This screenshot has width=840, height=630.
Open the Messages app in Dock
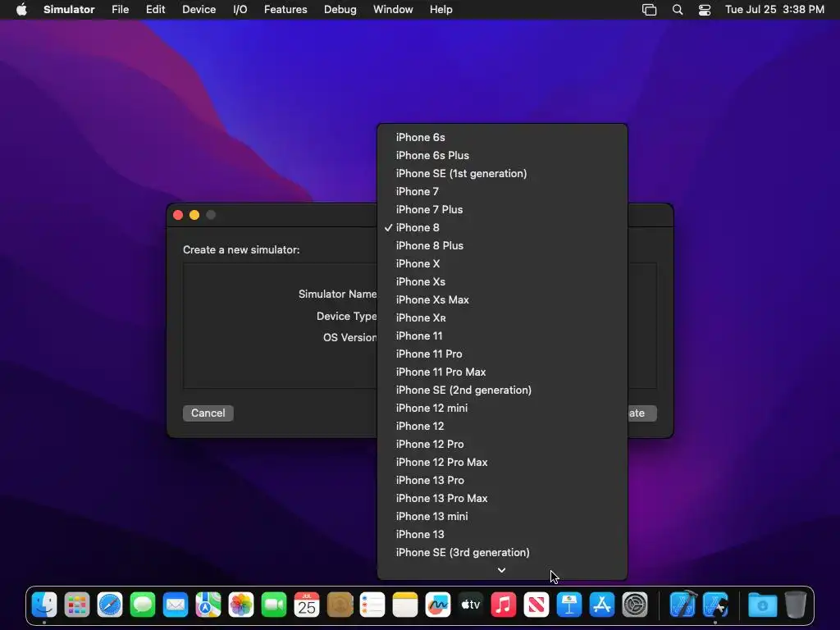(143, 605)
